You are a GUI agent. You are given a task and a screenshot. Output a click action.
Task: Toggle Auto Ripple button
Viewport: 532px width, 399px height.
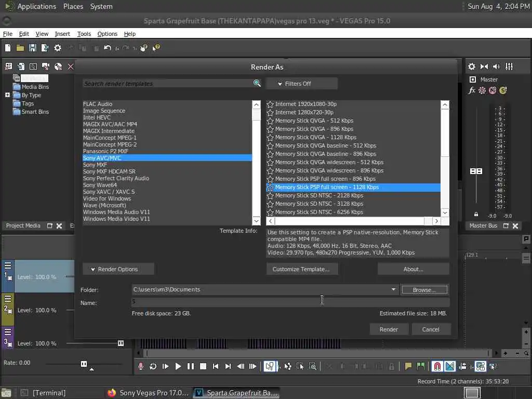click(462, 366)
